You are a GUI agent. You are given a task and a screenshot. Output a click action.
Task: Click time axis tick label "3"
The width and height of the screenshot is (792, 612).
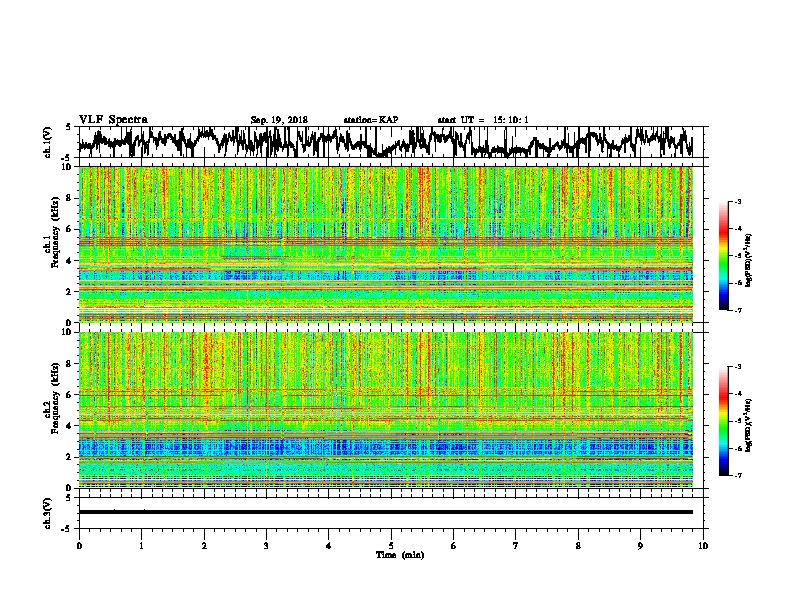(267, 546)
